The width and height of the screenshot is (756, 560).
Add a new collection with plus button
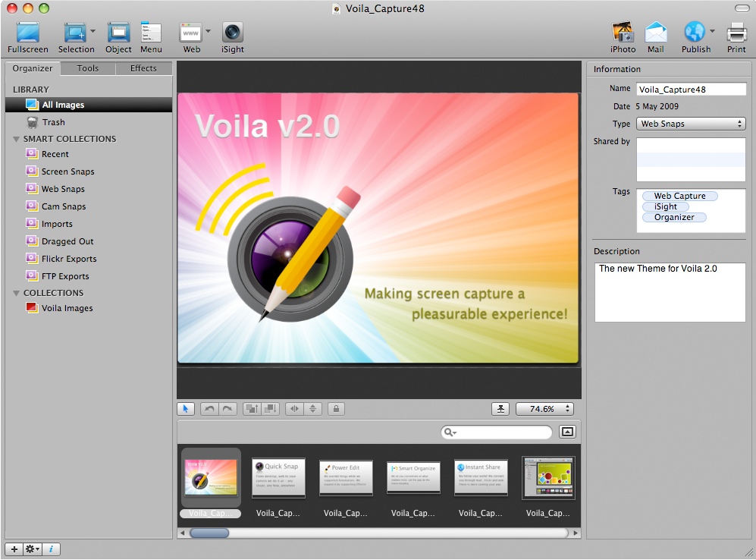(x=14, y=549)
